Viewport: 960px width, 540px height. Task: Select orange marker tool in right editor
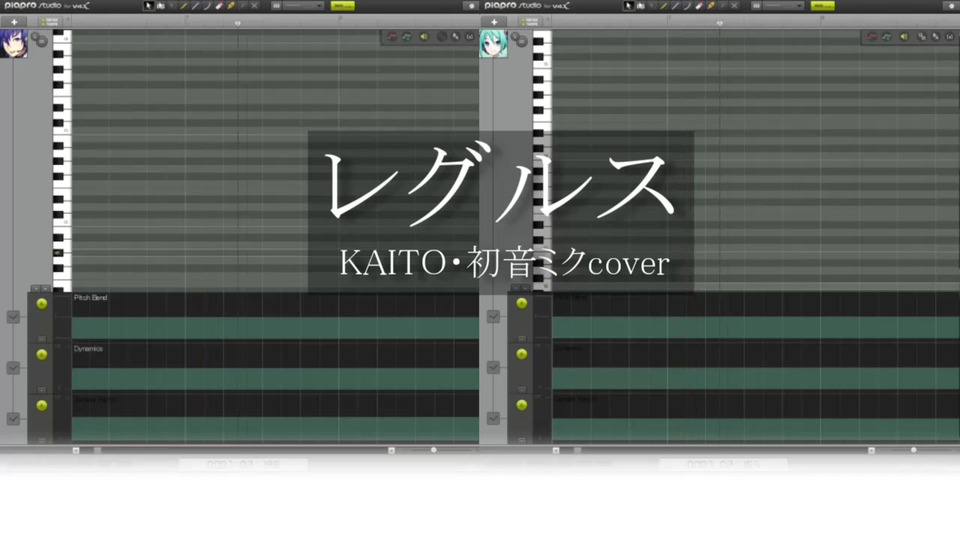pyautogui.click(x=711, y=6)
